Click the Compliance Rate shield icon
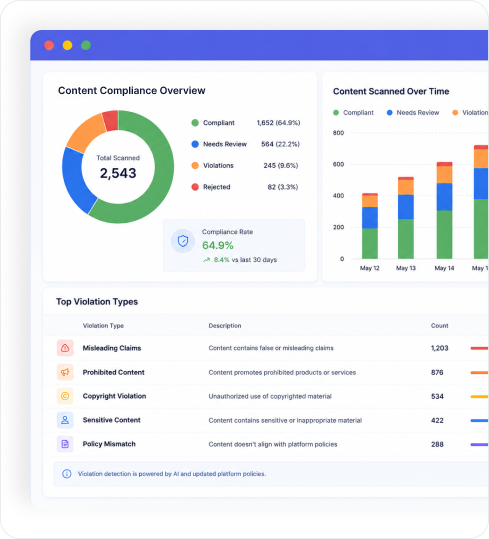The height and width of the screenshot is (539, 489). (x=183, y=241)
